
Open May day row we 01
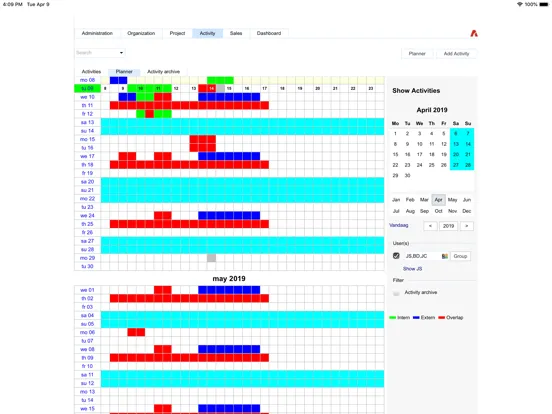[x=87, y=290]
